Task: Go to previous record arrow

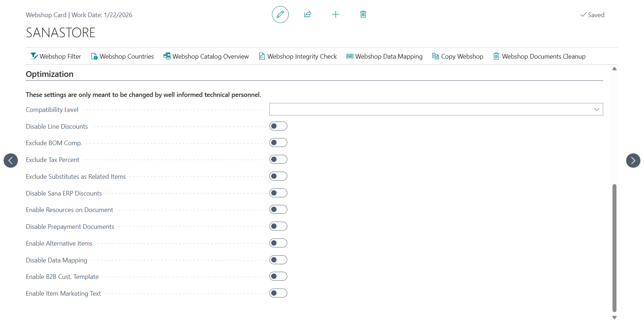Action: 11,161
